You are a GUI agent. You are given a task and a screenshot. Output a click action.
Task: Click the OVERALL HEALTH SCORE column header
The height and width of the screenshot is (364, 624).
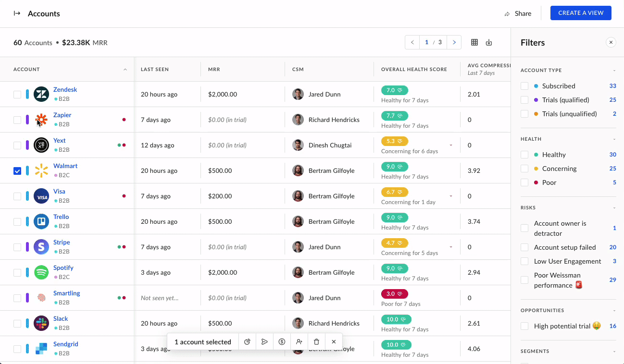(x=414, y=69)
